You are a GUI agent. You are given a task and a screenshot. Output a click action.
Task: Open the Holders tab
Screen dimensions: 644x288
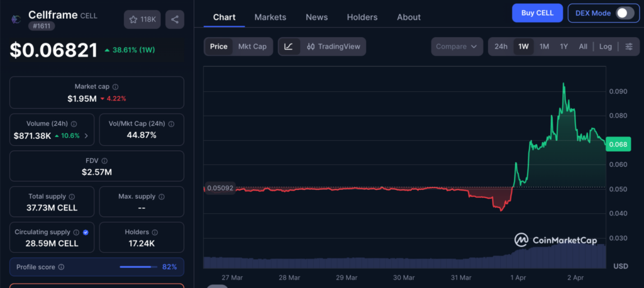point(362,17)
